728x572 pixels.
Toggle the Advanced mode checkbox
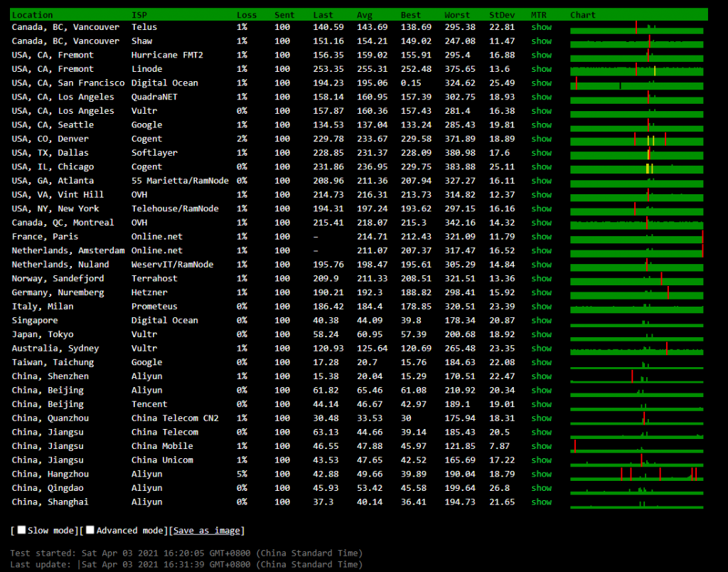pos(90,530)
